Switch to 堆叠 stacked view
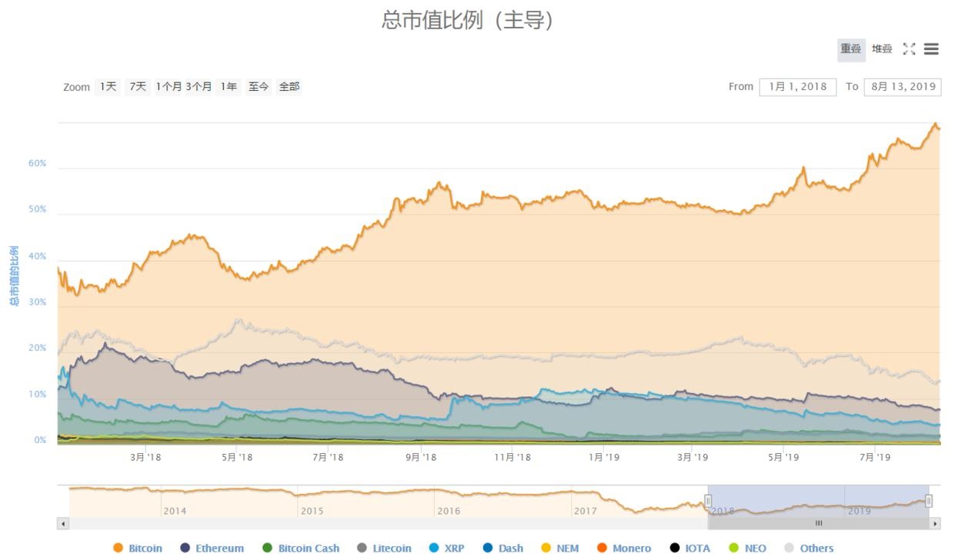 (x=882, y=49)
